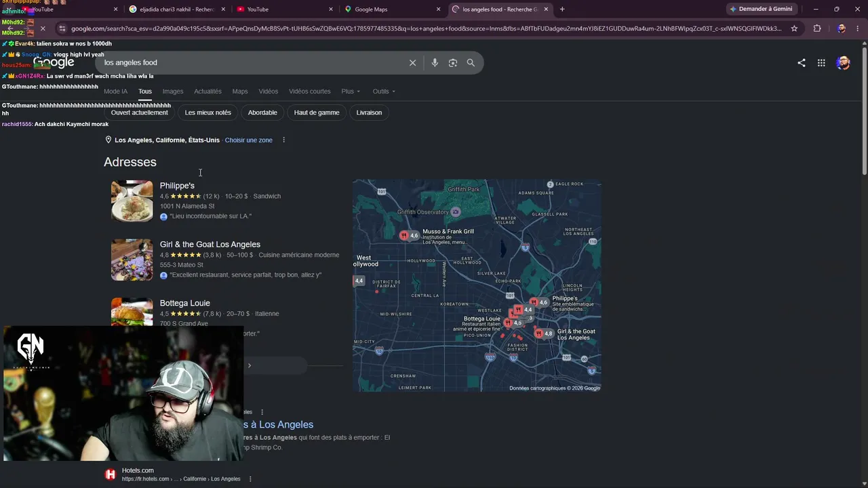868x488 pixels.
Task: Submit the search with the magnifier icon
Action: coord(471,62)
